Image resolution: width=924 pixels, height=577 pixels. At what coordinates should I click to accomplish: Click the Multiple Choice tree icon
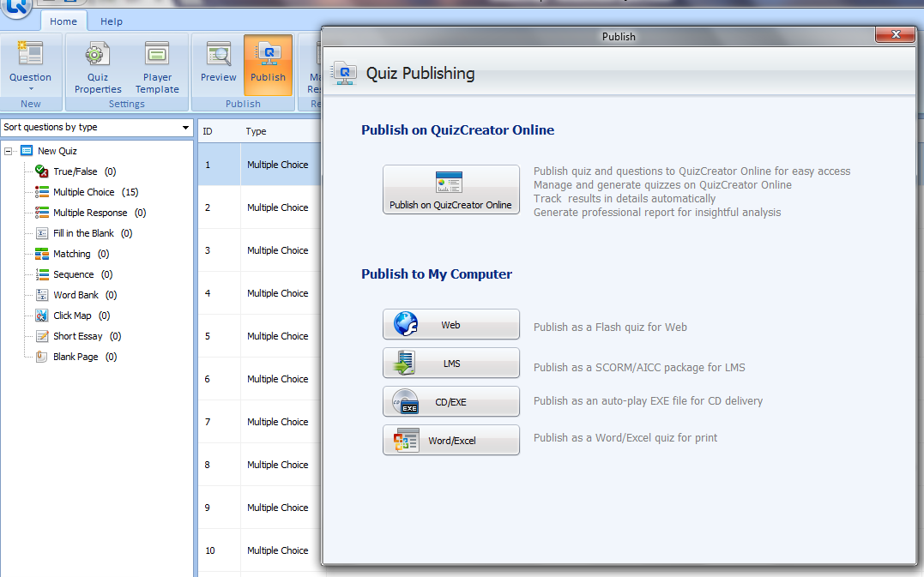42,192
